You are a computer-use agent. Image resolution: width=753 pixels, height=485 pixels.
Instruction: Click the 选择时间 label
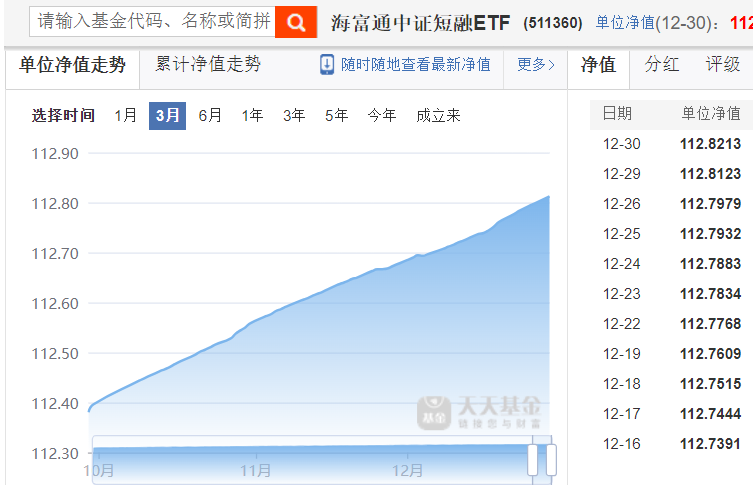pos(63,116)
